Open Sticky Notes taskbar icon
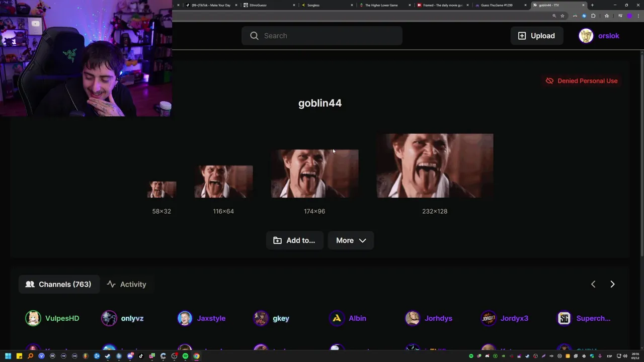The image size is (644, 362). [x=19, y=356]
